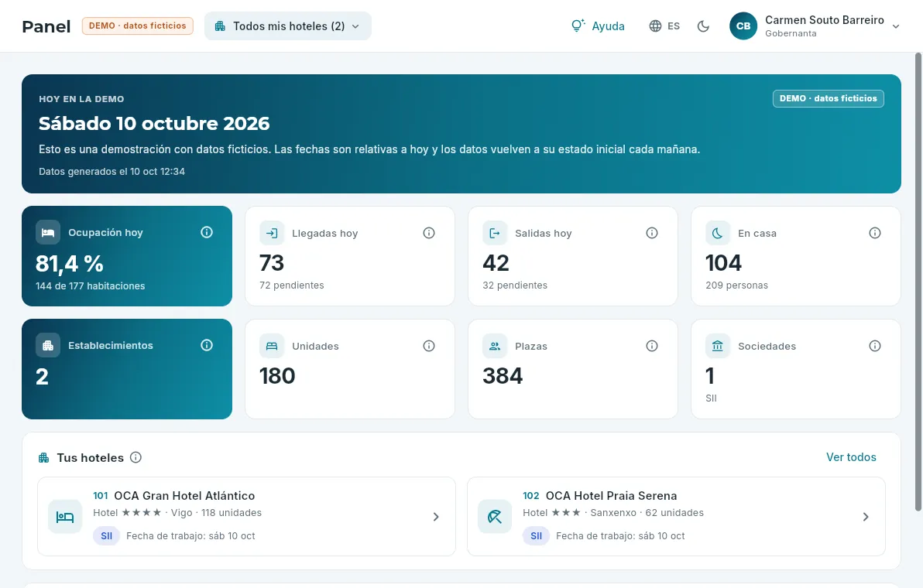The image size is (923, 588).
Task: Click the arrivals icon on Llegadas hoy
Action: click(272, 233)
